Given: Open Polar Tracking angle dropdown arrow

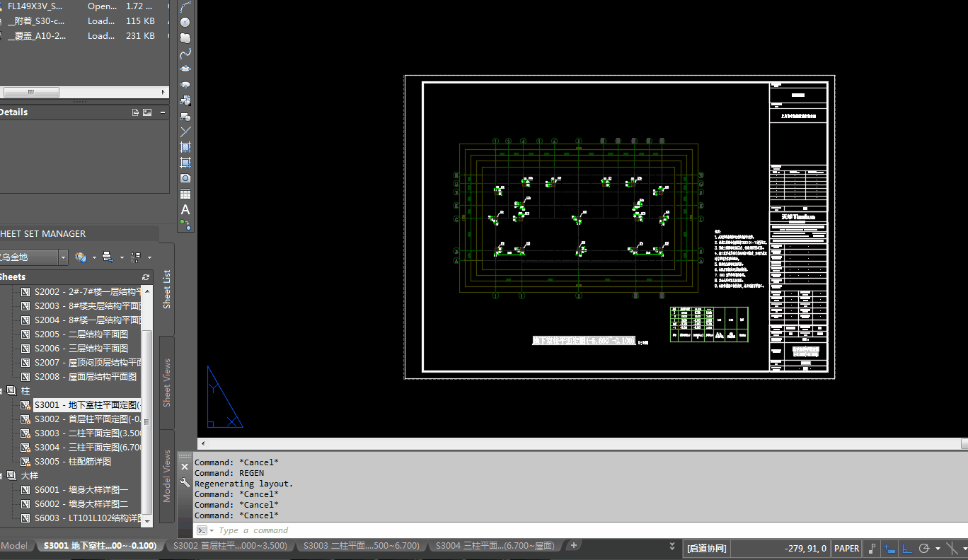Looking at the screenshot, I should (x=938, y=549).
